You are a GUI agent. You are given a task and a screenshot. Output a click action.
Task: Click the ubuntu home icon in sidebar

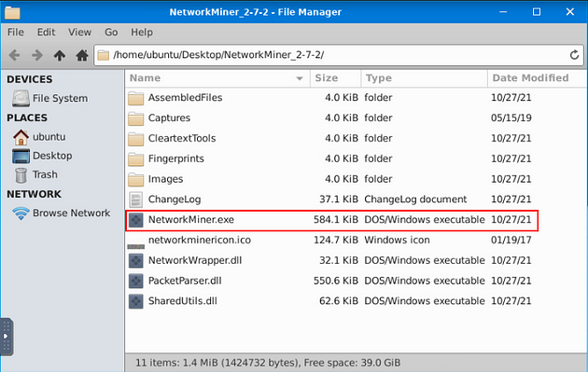coord(21,137)
